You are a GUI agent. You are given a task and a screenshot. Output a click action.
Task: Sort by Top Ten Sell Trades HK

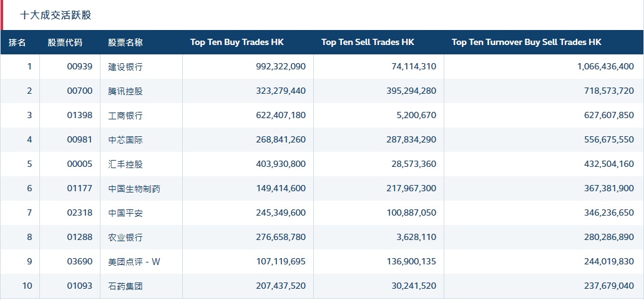[x=368, y=42]
